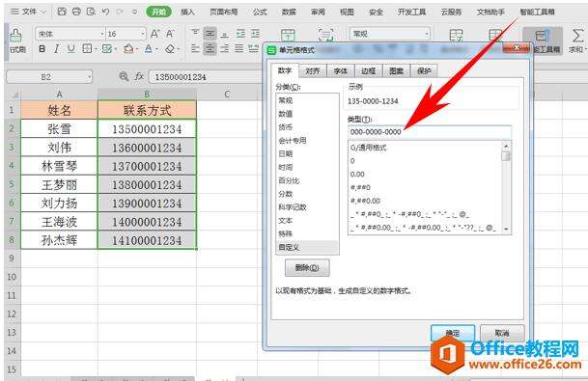
Task: Click the Save icon in quick access toolbar
Action: [62, 12]
